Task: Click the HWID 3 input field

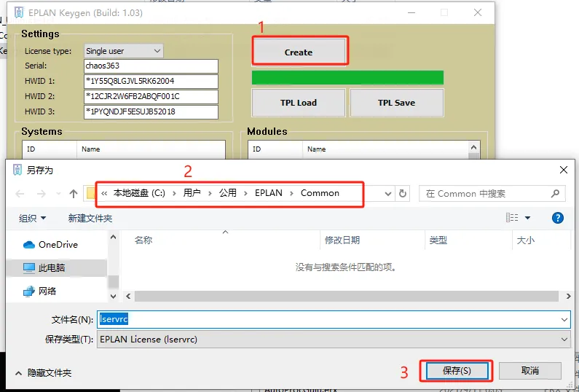Action: click(x=151, y=112)
